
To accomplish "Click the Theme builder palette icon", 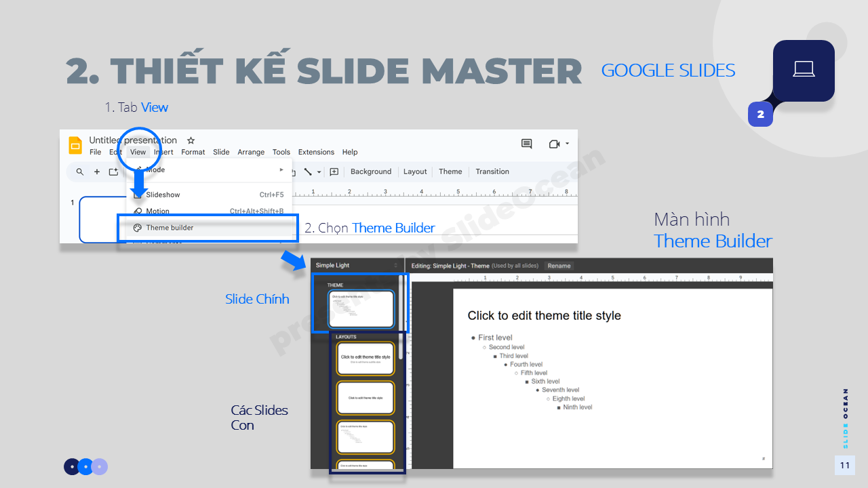I will [138, 228].
